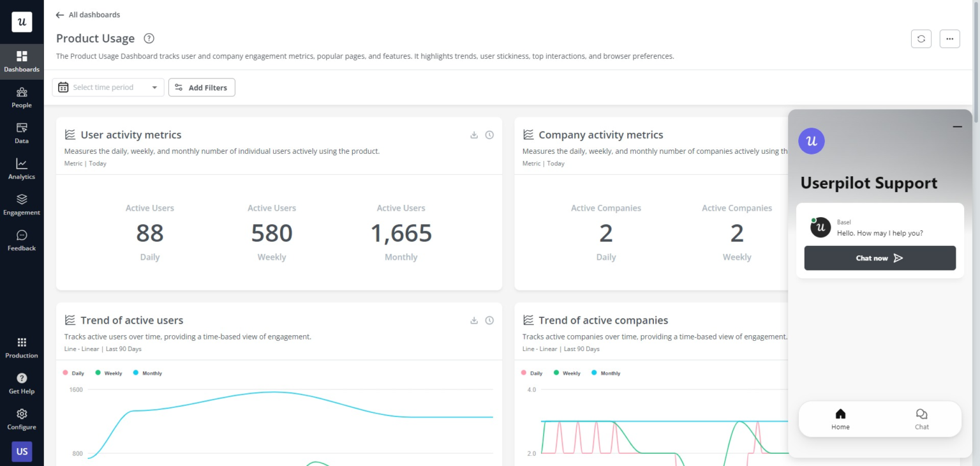The image size is (980, 466).
Task: Select the Home tab in support widget
Action: 840,419
